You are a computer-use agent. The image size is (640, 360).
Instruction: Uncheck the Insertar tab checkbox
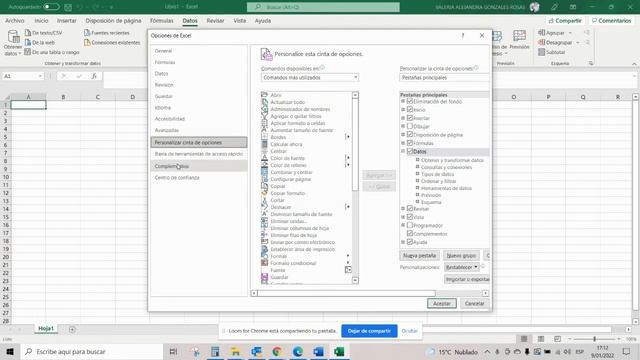(410, 118)
